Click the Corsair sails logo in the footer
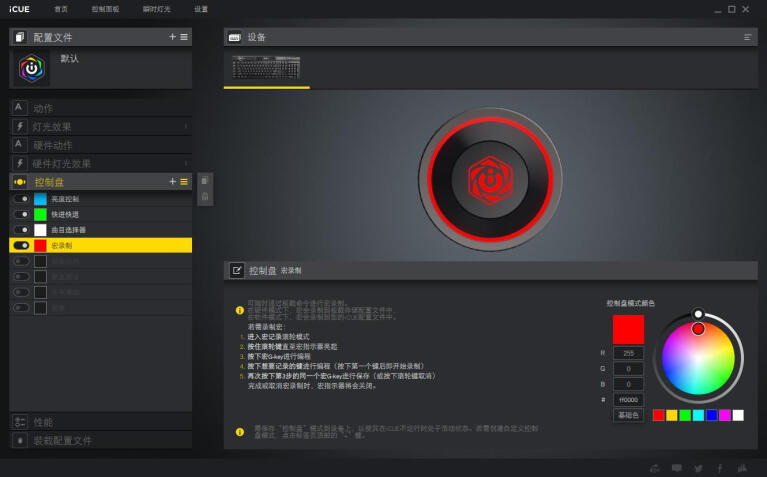Screen dimensions: 767x477 pos(742,468)
